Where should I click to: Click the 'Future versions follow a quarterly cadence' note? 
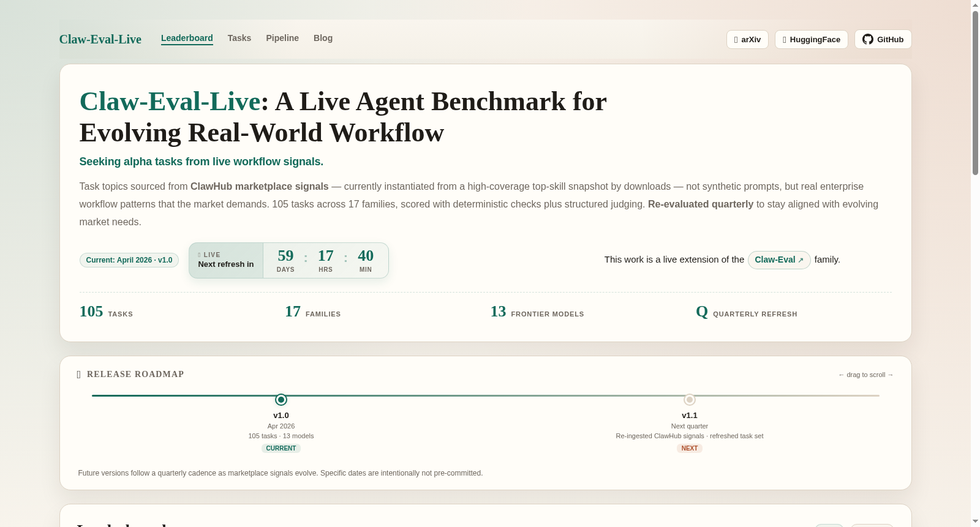[281, 473]
